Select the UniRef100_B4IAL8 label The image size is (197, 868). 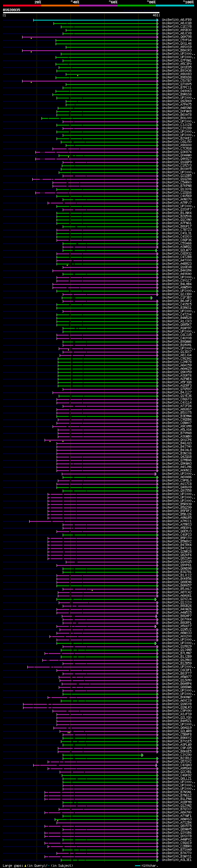pyautogui.click(x=176, y=450)
